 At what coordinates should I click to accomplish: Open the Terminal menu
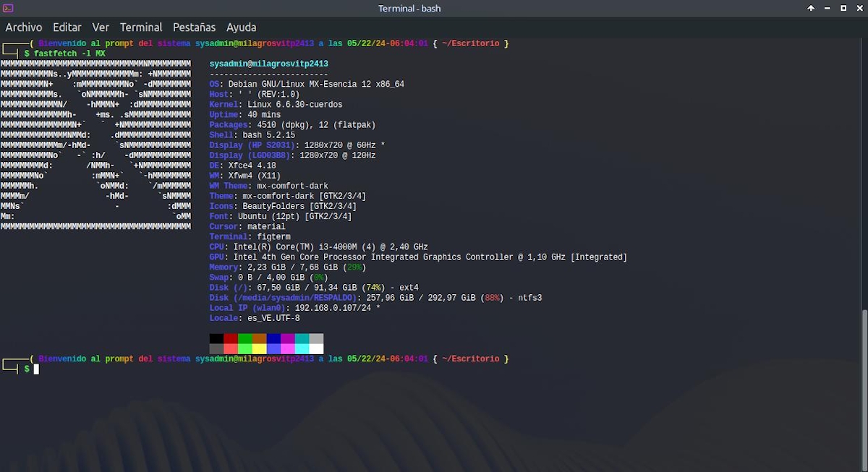[x=141, y=27]
